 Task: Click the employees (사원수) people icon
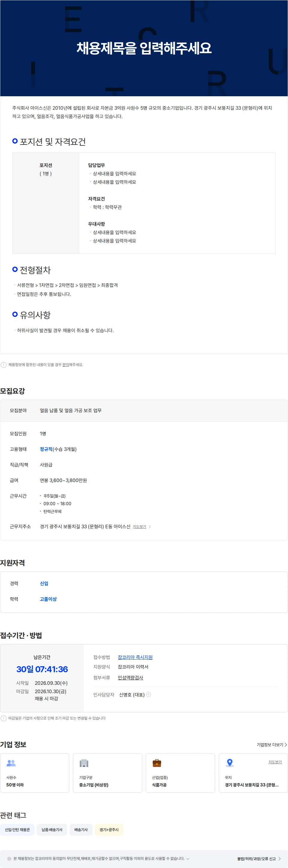tap(11, 763)
